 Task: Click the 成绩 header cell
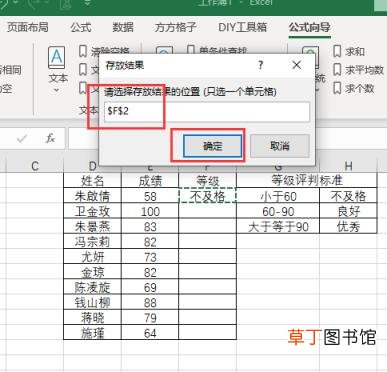click(150, 180)
